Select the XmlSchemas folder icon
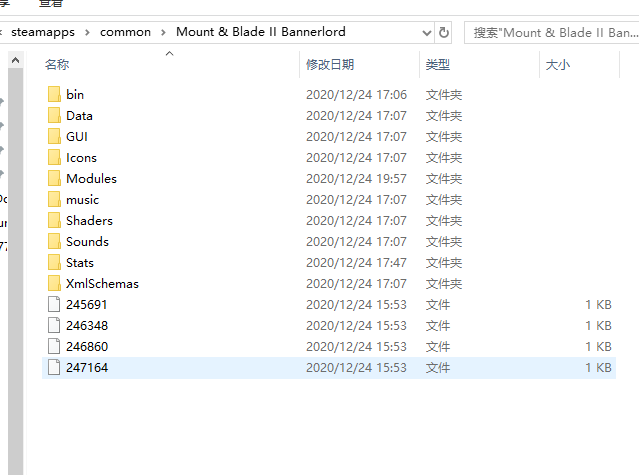Screen dimensions: 639x475 point(54,284)
